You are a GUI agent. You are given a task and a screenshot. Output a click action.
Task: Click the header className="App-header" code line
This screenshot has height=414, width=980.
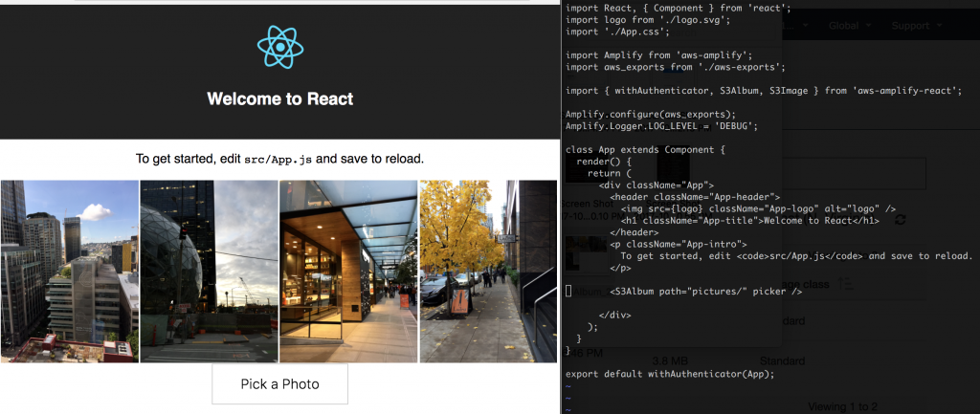point(695,197)
